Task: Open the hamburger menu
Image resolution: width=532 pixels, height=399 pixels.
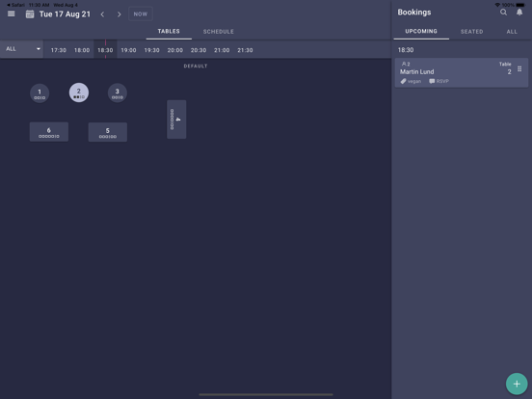Action: tap(12, 13)
